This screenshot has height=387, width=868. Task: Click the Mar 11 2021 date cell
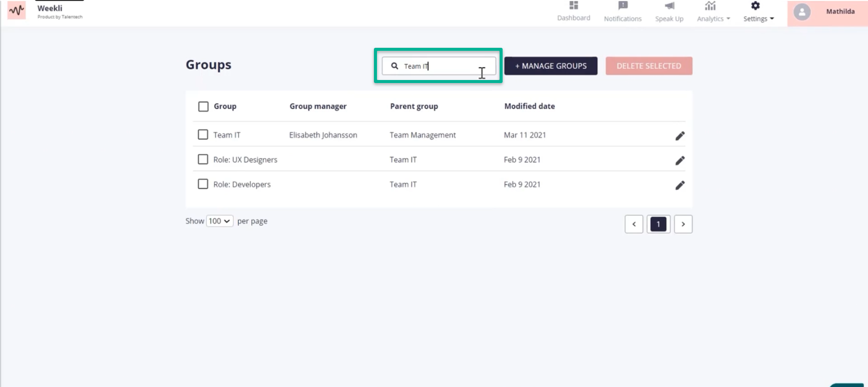coord(525,135)
